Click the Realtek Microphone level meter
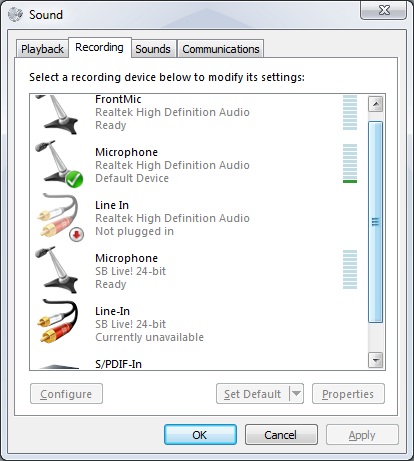The width and height of the screenshot is (414, 461). click(350, 163)
